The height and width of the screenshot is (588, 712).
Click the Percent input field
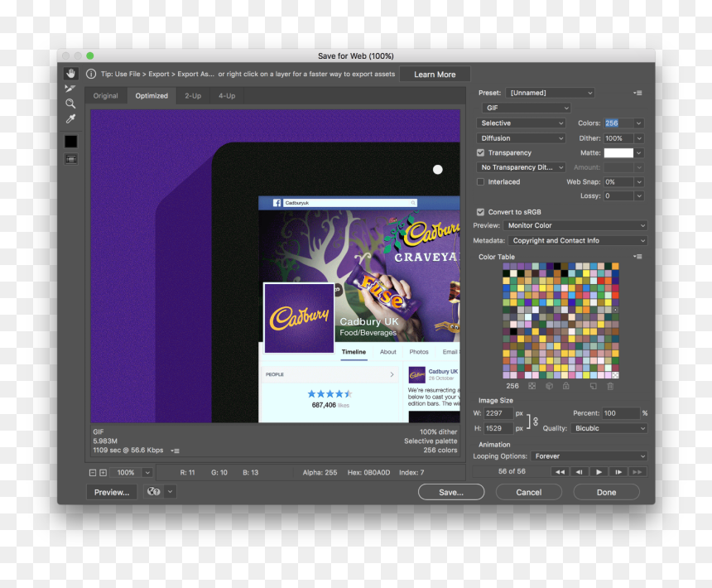coord(621,413)
